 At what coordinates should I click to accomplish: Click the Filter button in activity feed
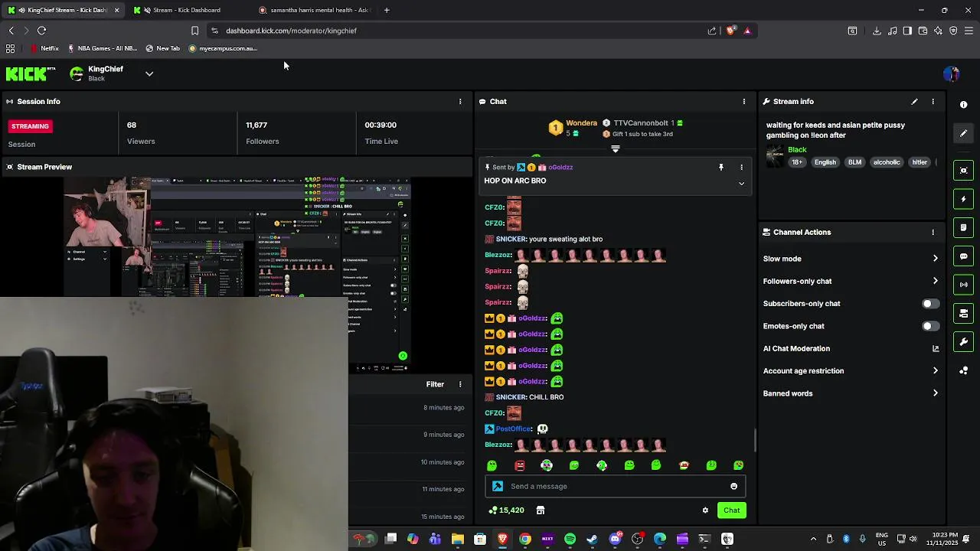(435, 384)
